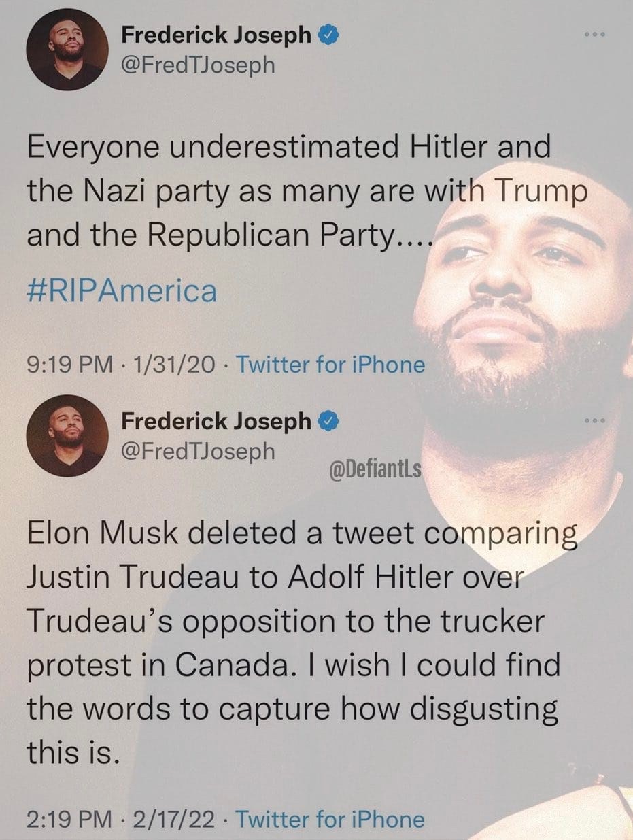
Task: Select the 2/17/22 date
Action: [x=173, y=819]
